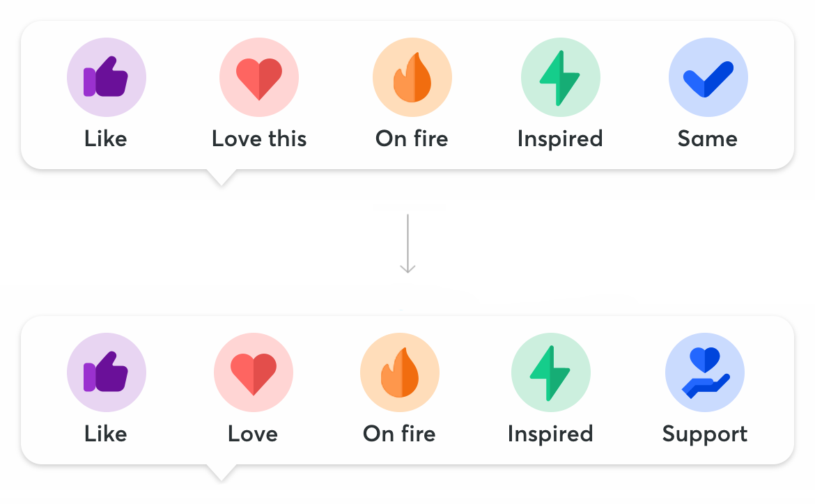
Task: Select the heart icon above the 'Love' label
Action: coord(253,372)
